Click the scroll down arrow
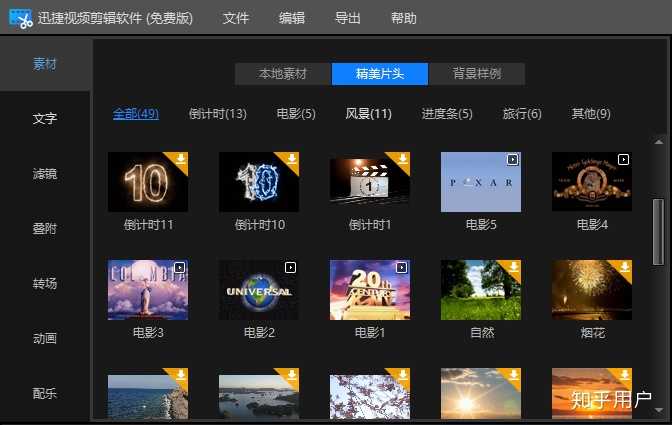 click(659, 410)
